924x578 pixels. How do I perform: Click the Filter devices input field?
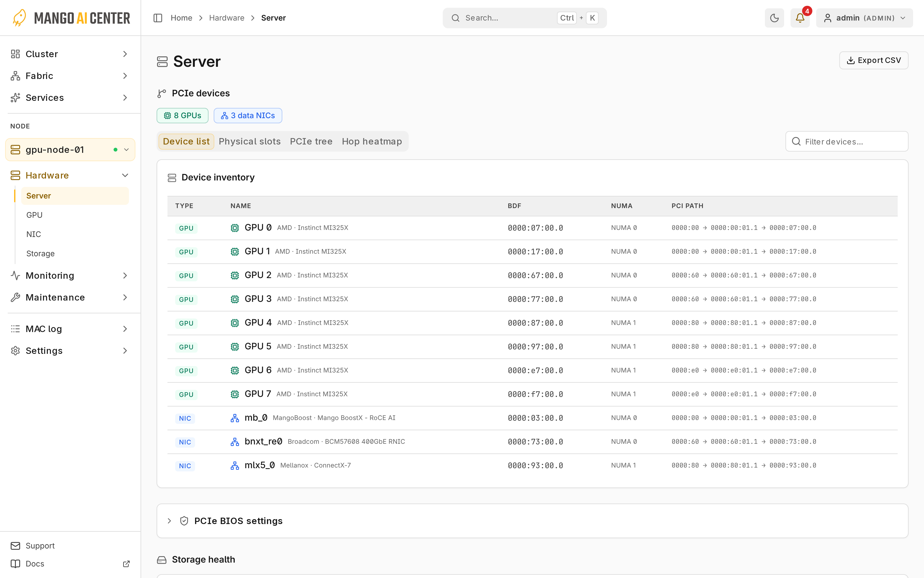click(847, 142)
